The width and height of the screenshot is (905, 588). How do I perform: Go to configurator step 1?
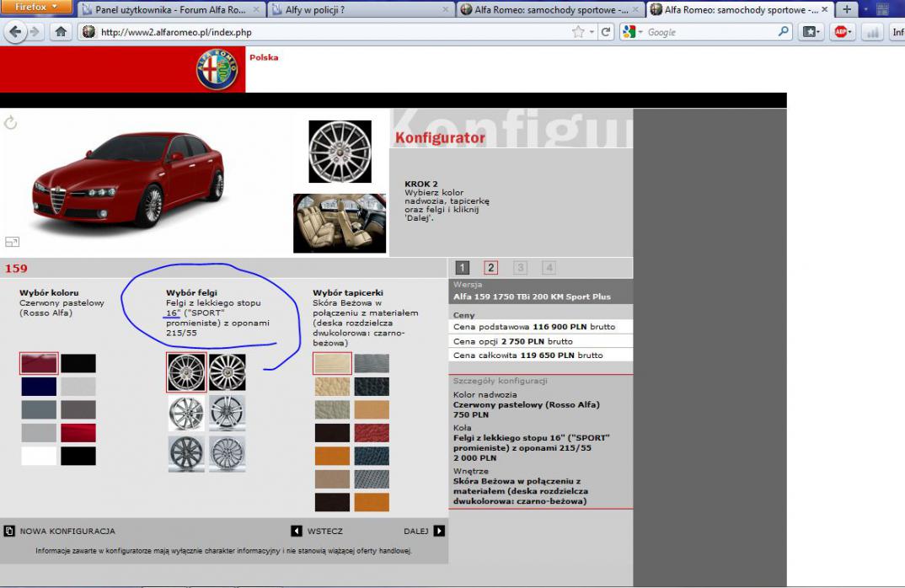point(463,268)
